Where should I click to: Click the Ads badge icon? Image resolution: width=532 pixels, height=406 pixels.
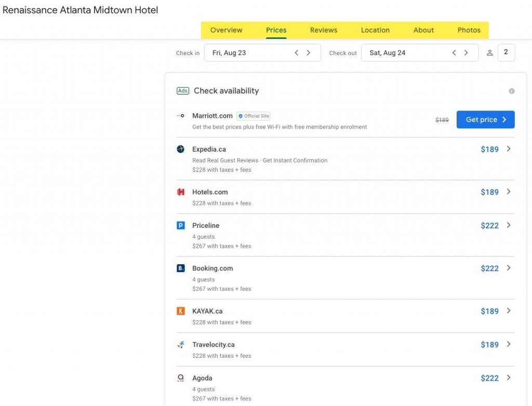183,90
